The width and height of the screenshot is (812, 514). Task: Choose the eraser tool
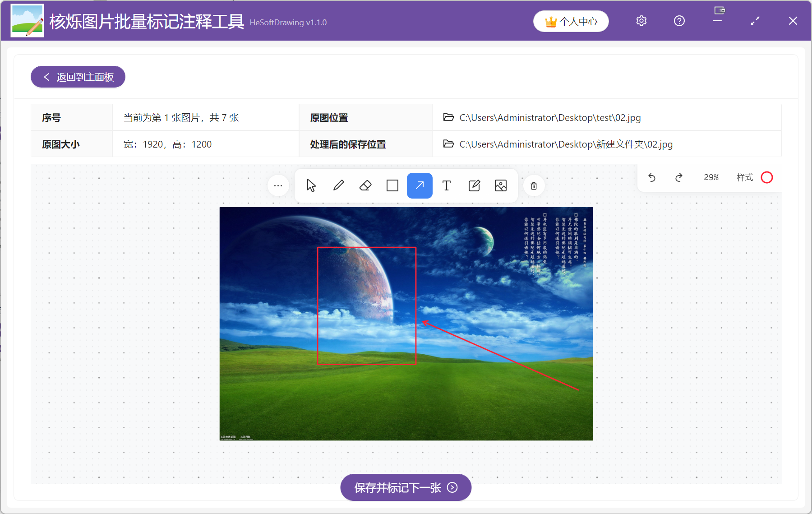pyautogui.click(x=365, y=185)
